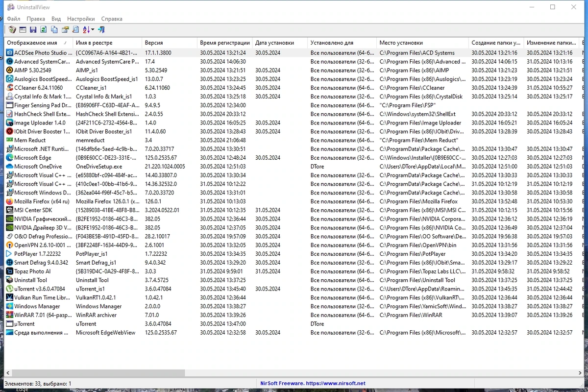Click the HashCheck Shell Extension row name

coord(42,114)
